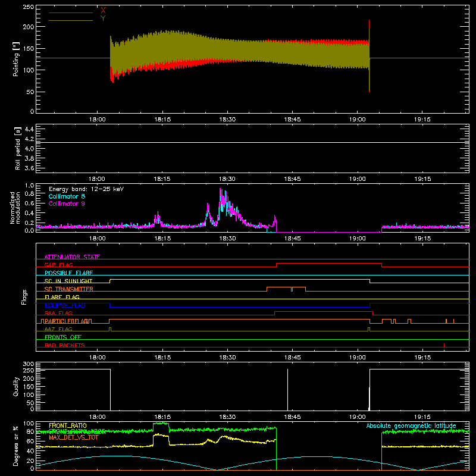The image size is (476, 476).
Task: Click the 18:45 tick under the modulation plot
Action: [292, 239]
